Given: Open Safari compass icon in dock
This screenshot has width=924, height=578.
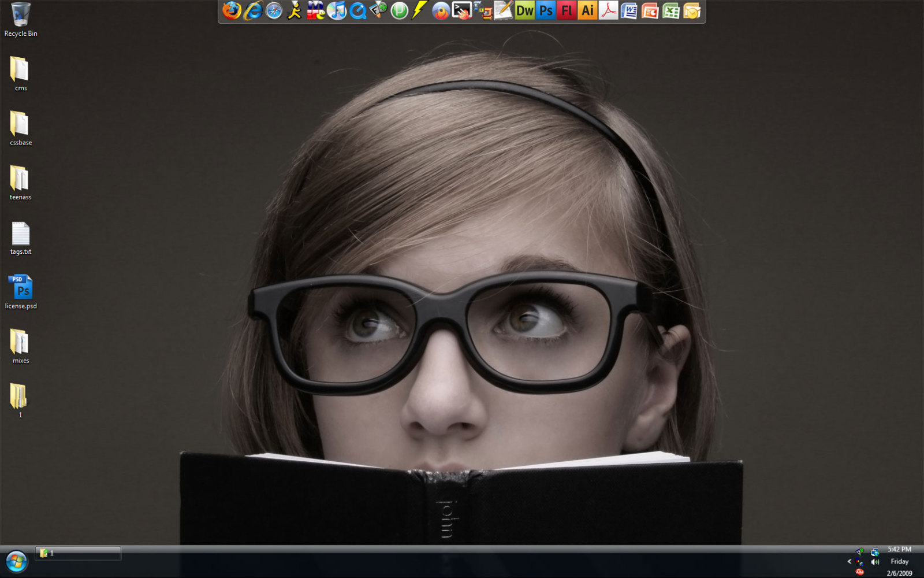Looking at the screenshot, I should tap(274, 10).
